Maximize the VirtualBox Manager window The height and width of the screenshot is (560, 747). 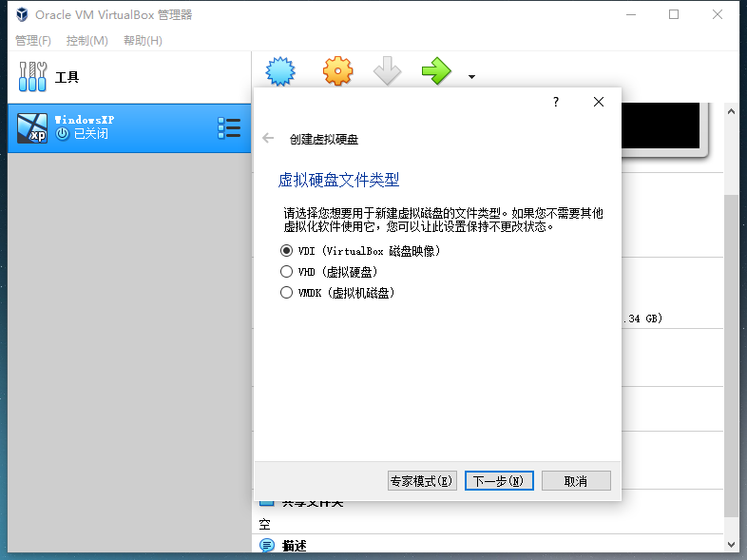tap(674, 15)
